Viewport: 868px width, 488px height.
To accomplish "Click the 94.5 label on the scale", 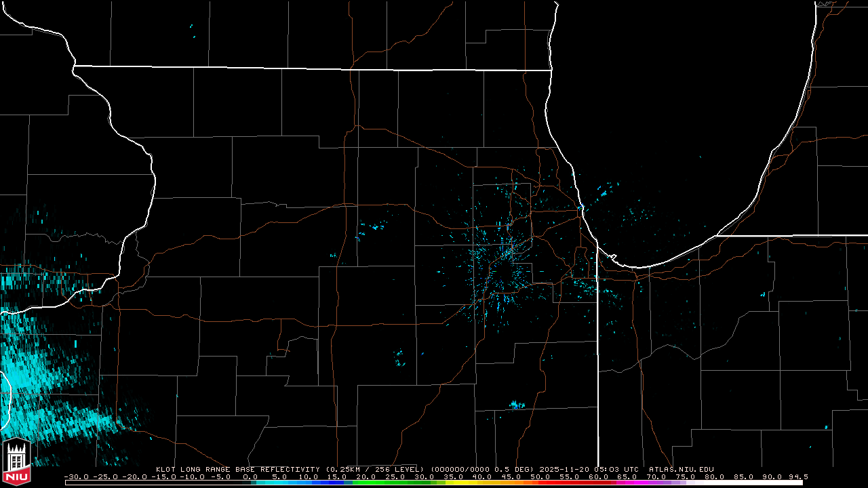I will 796,476.
